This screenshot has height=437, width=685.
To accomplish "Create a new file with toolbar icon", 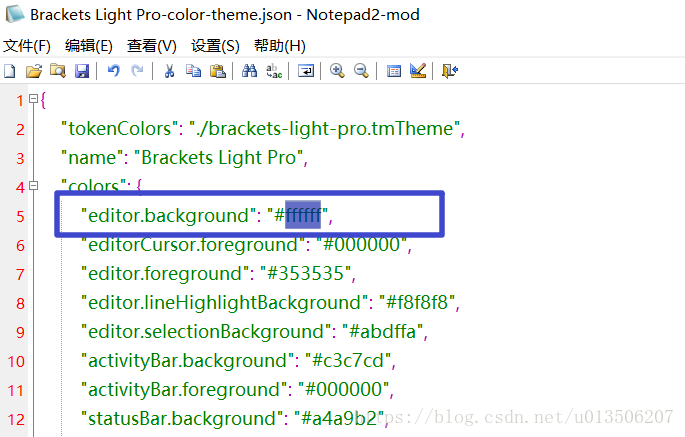I will pos(10,70).
